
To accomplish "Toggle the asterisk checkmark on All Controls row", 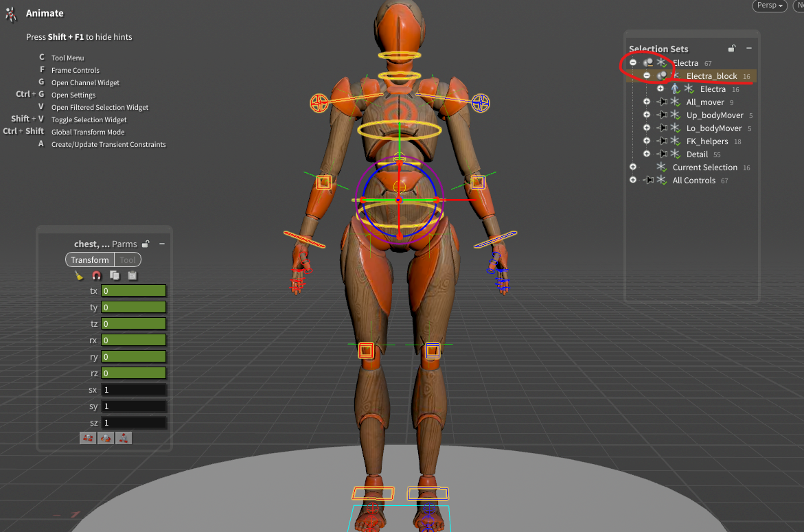I will coord(662,180).
